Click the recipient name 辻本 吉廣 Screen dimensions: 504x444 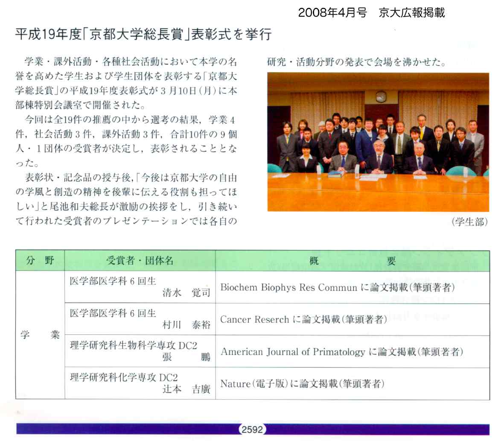(186, 389)
